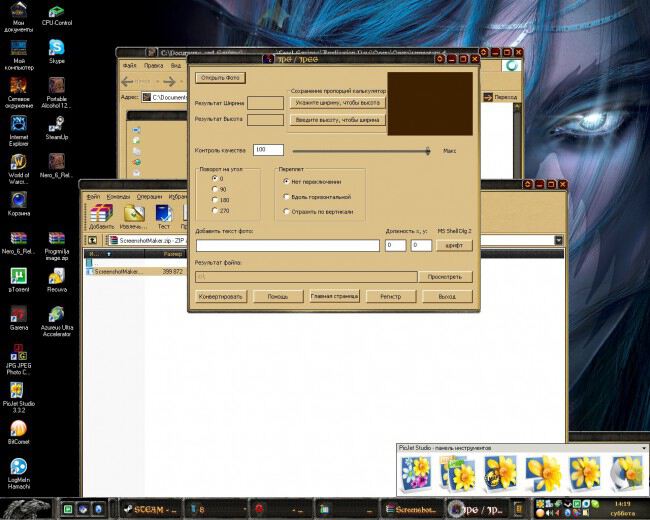Select the Вдоль горизонтальной flip option
This screenshot has width=650, height=520.
286,197
